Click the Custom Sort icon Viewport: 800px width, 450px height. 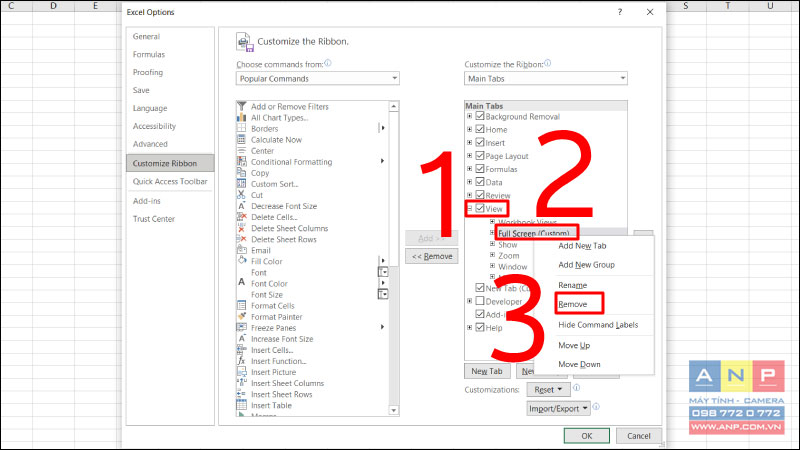[242, 184]
